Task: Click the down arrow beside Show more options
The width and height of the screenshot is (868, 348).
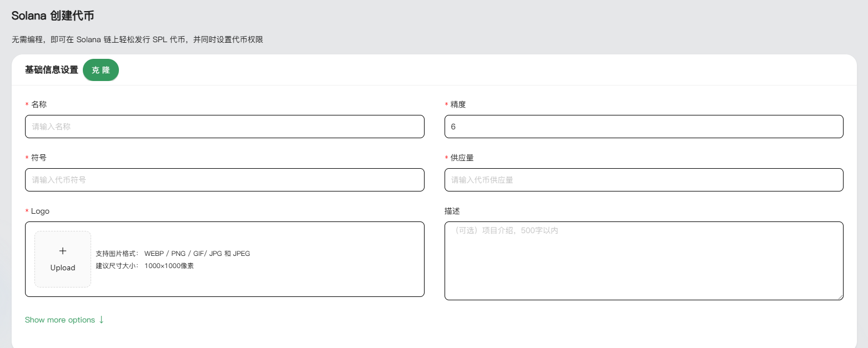Action: (101, 320)
